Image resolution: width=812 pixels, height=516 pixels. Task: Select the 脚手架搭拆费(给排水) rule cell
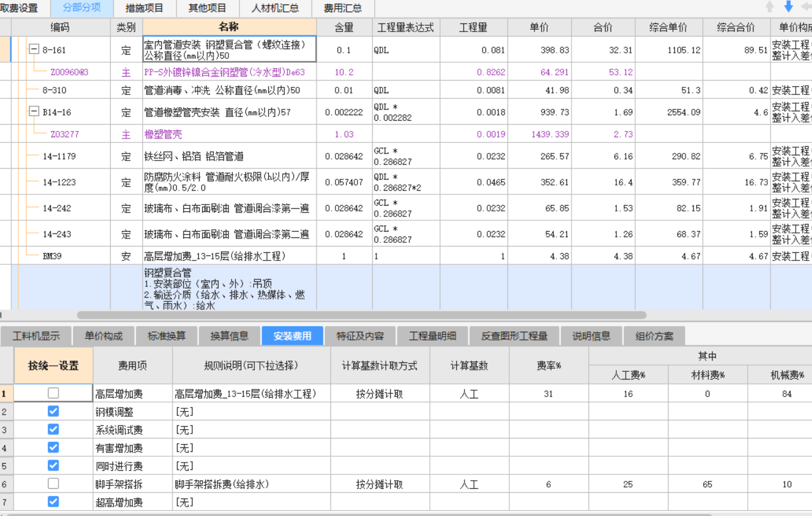click(252, 485)
